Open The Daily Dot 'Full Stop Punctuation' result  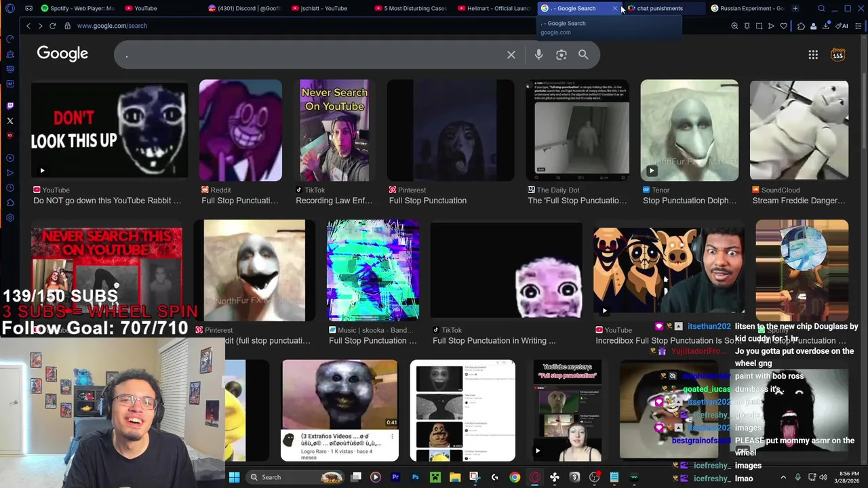[577, 201]
